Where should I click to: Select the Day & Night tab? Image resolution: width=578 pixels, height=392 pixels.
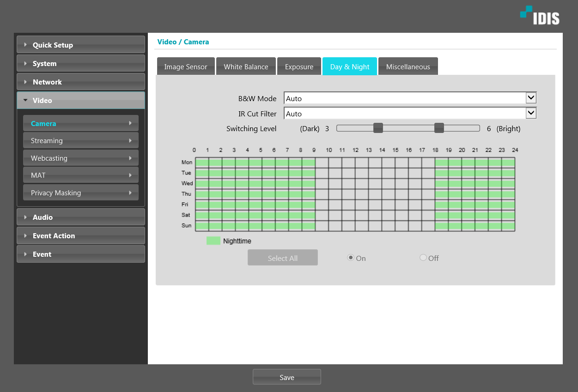click(350, 66)
